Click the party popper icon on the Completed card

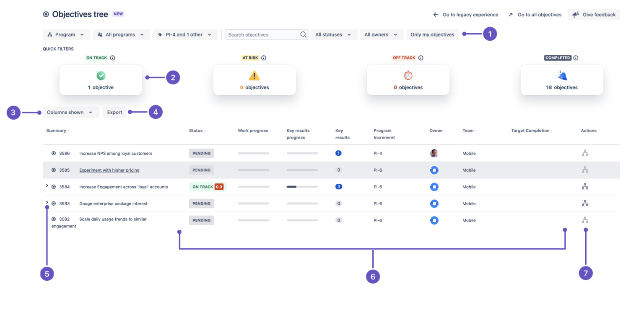561,75
